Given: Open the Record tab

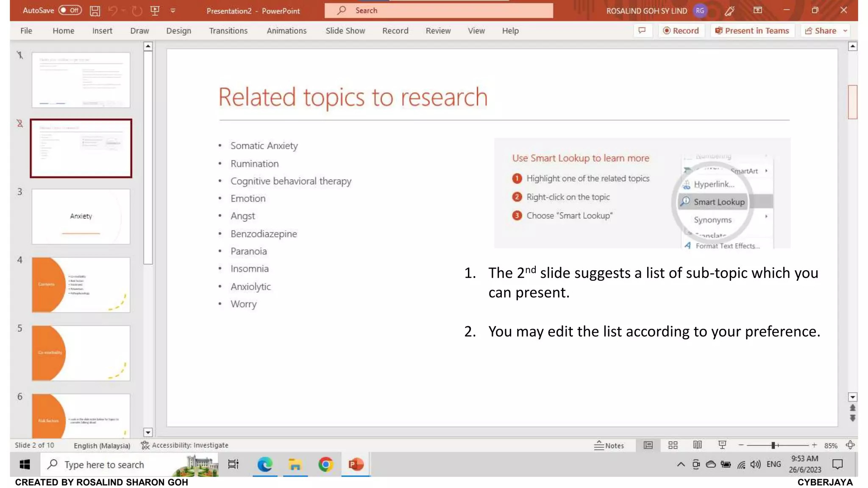Looking at the screenshot, I should tap(395, 30).
